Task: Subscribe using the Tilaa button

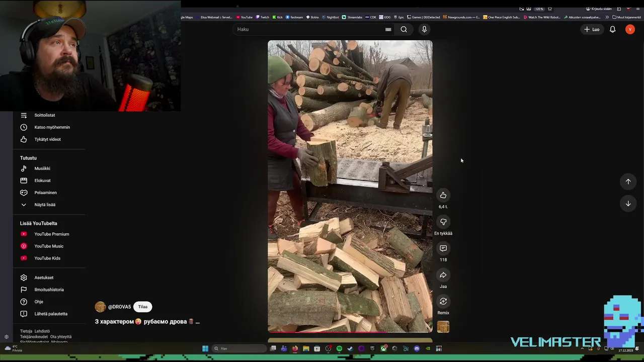Action: click(x=143, y=307)
